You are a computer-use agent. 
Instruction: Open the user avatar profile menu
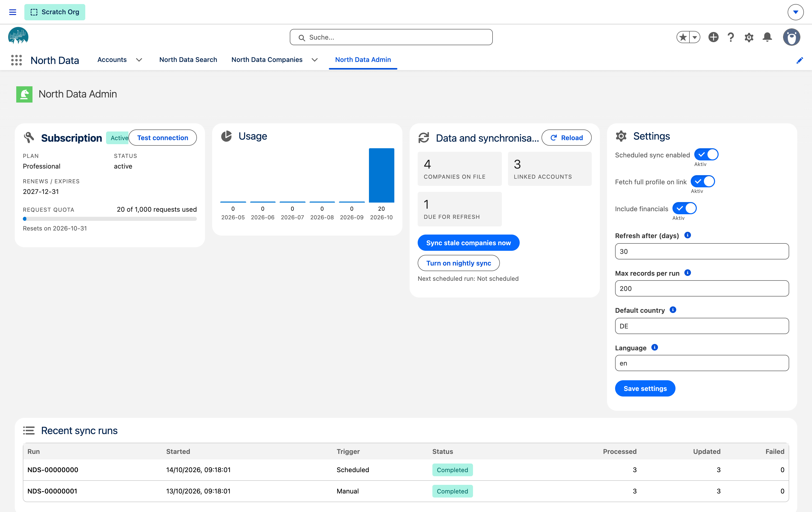791,37
